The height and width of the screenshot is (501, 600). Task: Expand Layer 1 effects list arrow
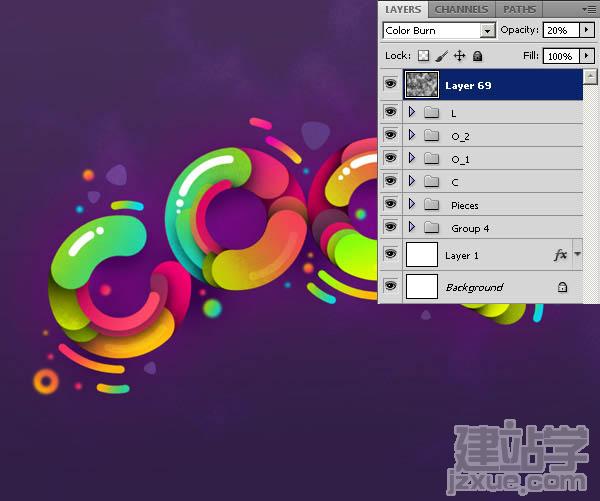pos(577,254)
